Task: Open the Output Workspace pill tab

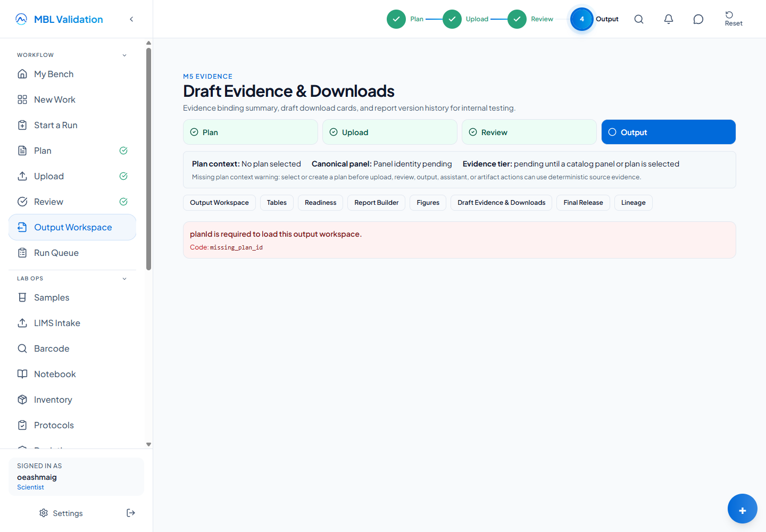Action: [x=219, y=203]
